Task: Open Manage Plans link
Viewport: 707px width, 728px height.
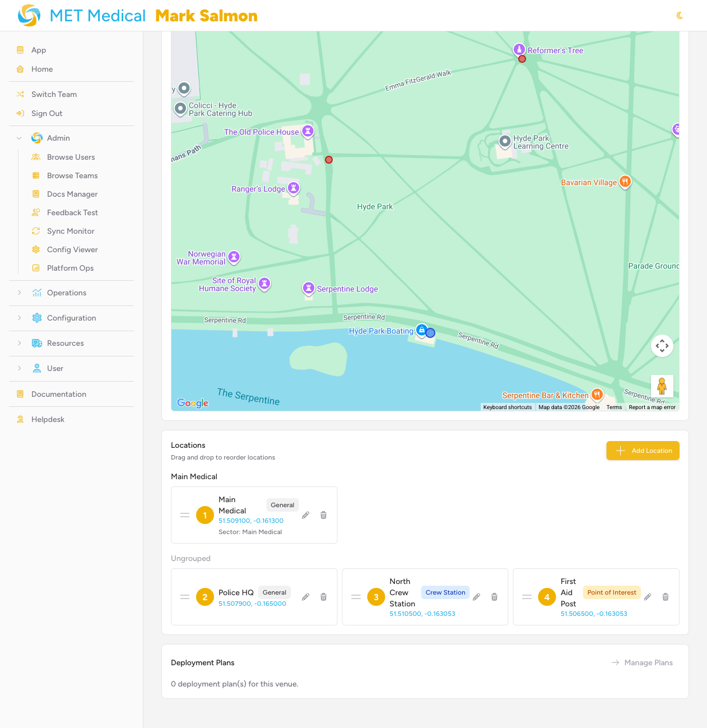Action: [642, 662]
